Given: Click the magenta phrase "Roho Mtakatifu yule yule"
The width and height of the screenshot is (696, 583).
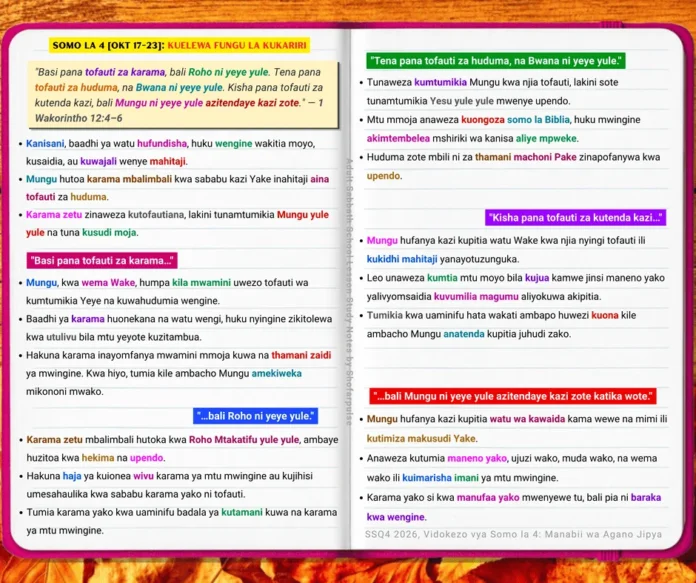Looking at the screenshot, I should (245, 440).
